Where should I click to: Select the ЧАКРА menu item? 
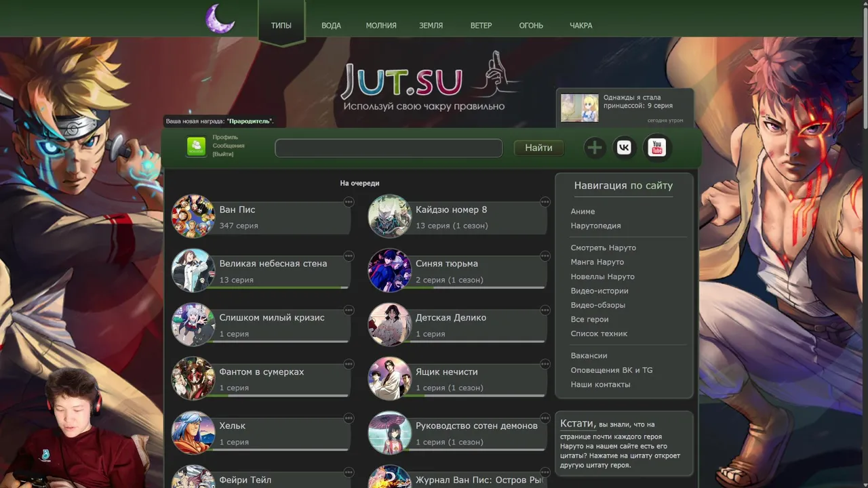pos(580,25)
